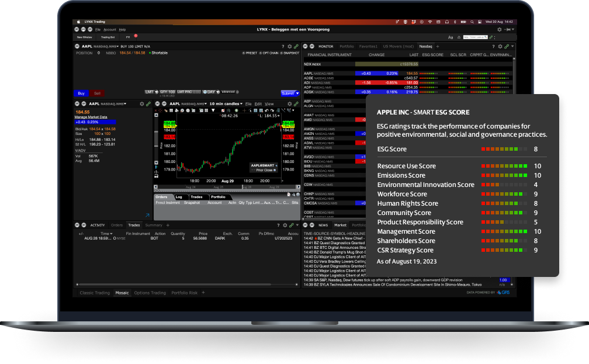589x364 pixels.
Task: Click the Trading Bot button
Action: pyautogui.click(x=108, y=37)
